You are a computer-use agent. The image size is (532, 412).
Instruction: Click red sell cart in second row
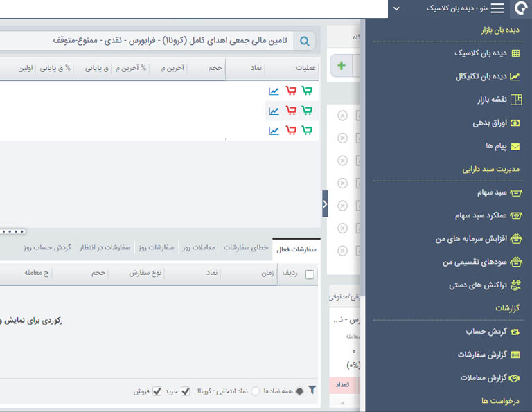[291, 110]
